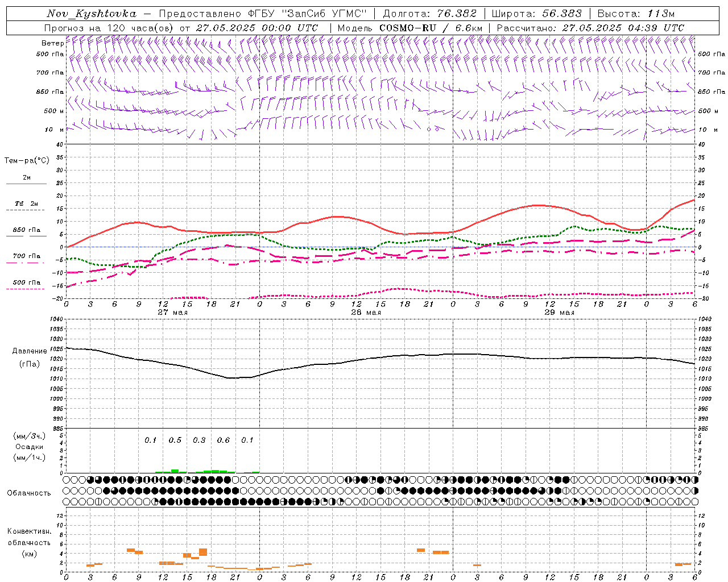The image size is (728, 582).
Task: Click the (мм/1ч.) precipitation unit label
Action: 30,458
